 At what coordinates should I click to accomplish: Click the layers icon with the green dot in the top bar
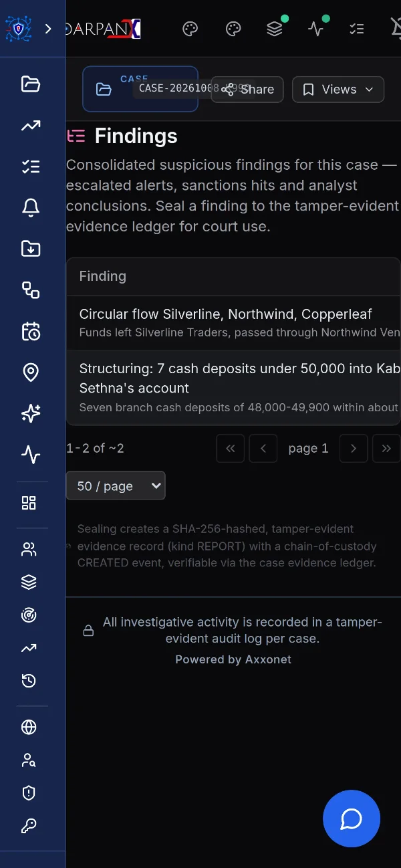275,29
